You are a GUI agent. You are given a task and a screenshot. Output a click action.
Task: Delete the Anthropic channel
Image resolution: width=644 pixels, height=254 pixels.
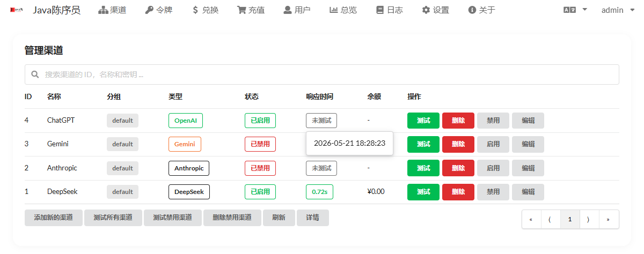point(458,168)
